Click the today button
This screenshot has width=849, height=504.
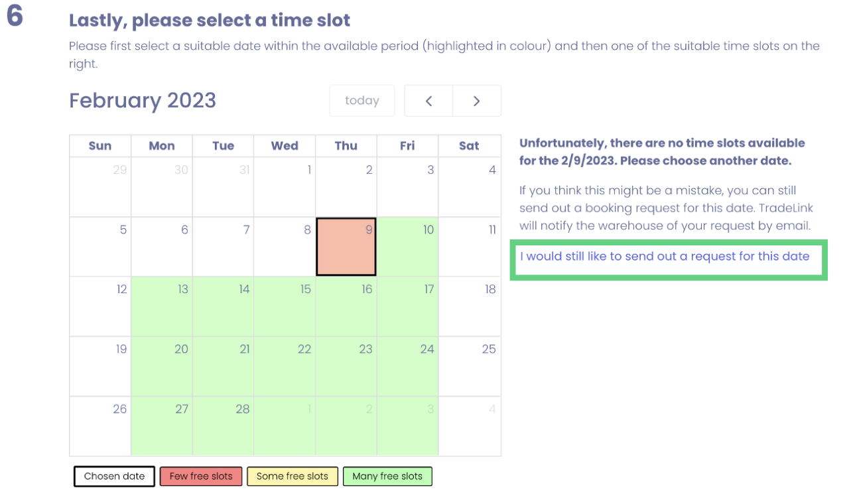point(362,101)
